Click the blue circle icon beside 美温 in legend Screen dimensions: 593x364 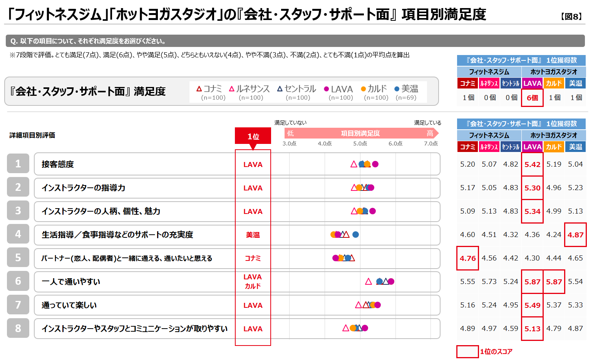coord(397,89)
